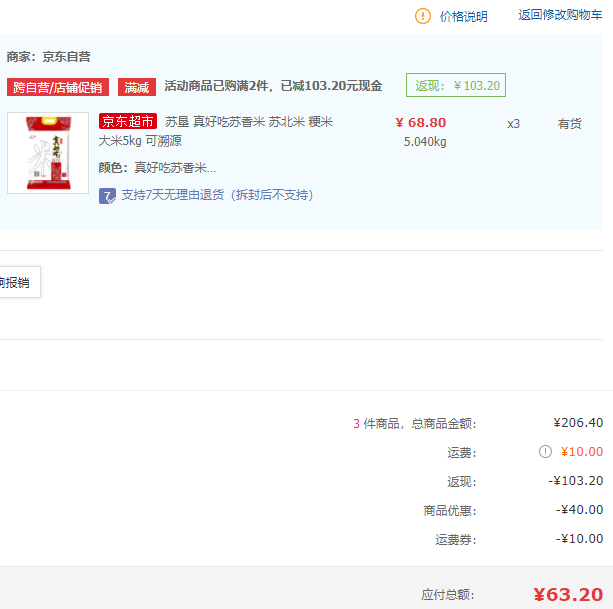
Task: Click the ¥68.80 unit price
Action: tap(420, 123)
